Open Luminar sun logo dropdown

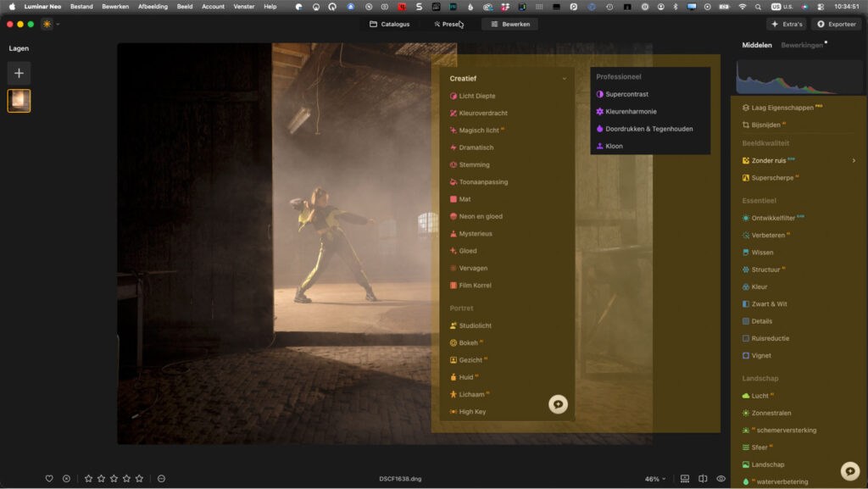tap(51, 25)
